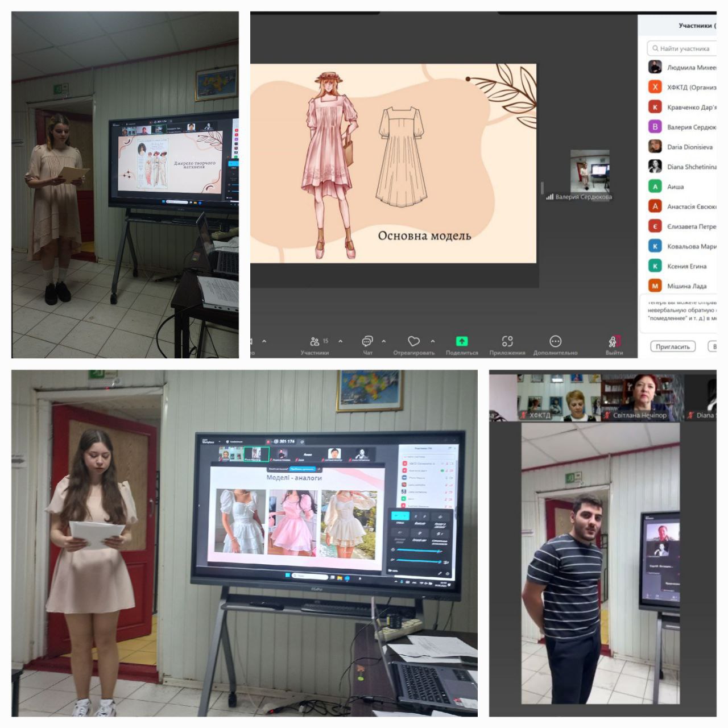Expand the arrow next to Отреагировать
This screenshot has width=728, height=728.
(433, 341)
